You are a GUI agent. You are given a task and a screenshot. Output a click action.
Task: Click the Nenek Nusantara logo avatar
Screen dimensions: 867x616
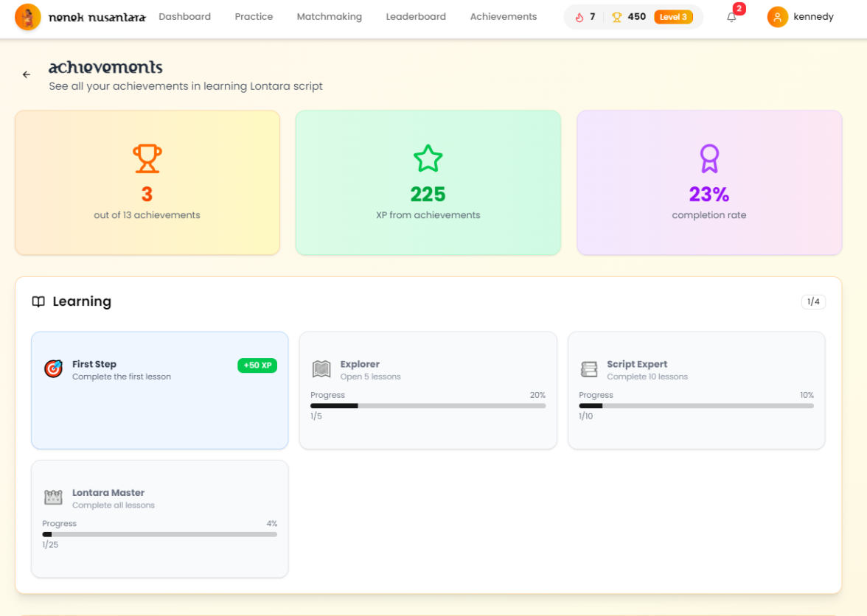[28, 16]
